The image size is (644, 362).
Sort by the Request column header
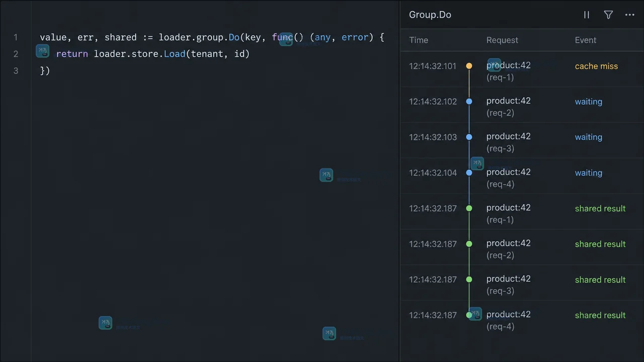pos(502,40)
